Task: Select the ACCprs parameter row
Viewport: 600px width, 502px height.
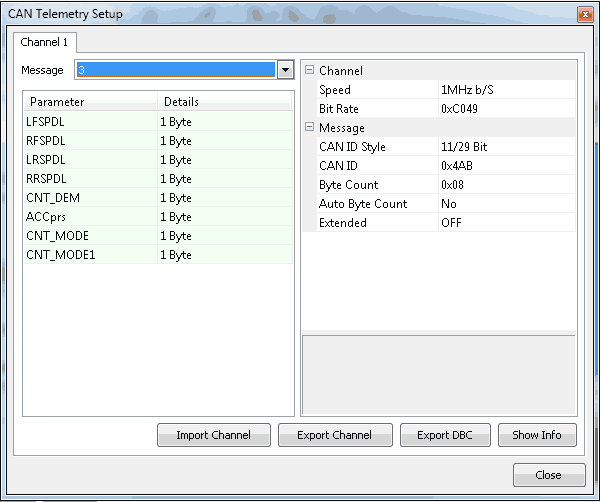Action: 47,217
